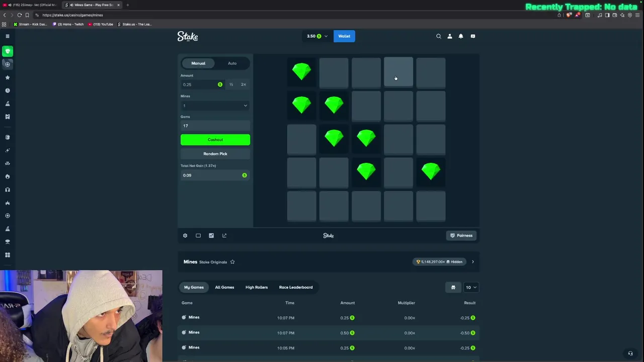Open the flame sidebar icon
This screenshot has height=362, width=644.
click(x=8, y=176)
